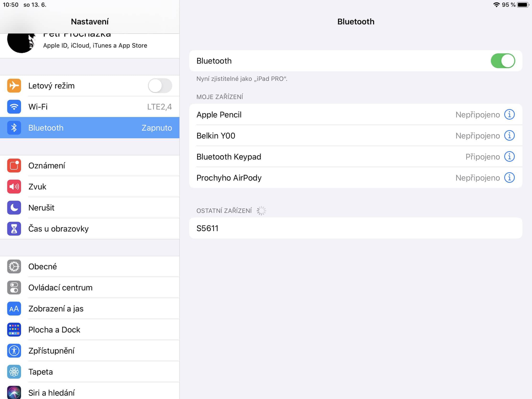This screenshot has width=532, height=399.
Task: Open Ovládací centrum settings
Action: pyautogui.click(x=60, y=287)
